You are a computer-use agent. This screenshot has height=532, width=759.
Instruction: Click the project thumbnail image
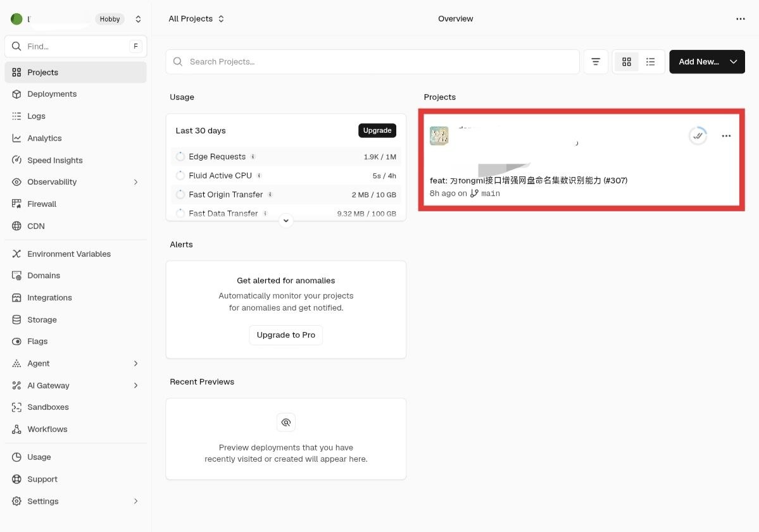pos(439,136)
